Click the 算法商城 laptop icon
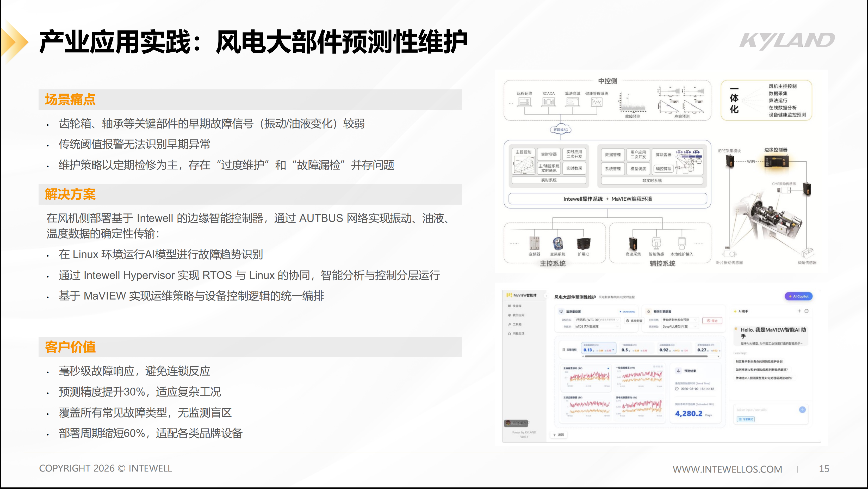This screenshot has width=868, height=489. tap(573, 102)
